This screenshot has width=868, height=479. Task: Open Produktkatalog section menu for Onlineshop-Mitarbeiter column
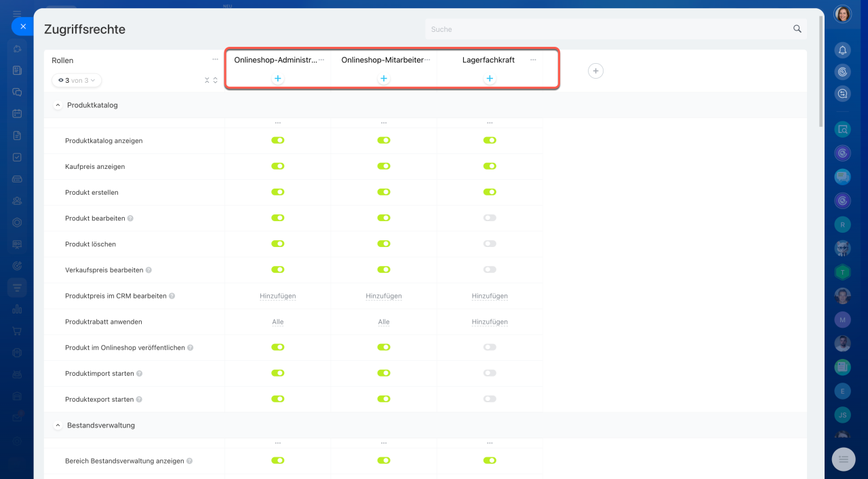pos(384,123)
